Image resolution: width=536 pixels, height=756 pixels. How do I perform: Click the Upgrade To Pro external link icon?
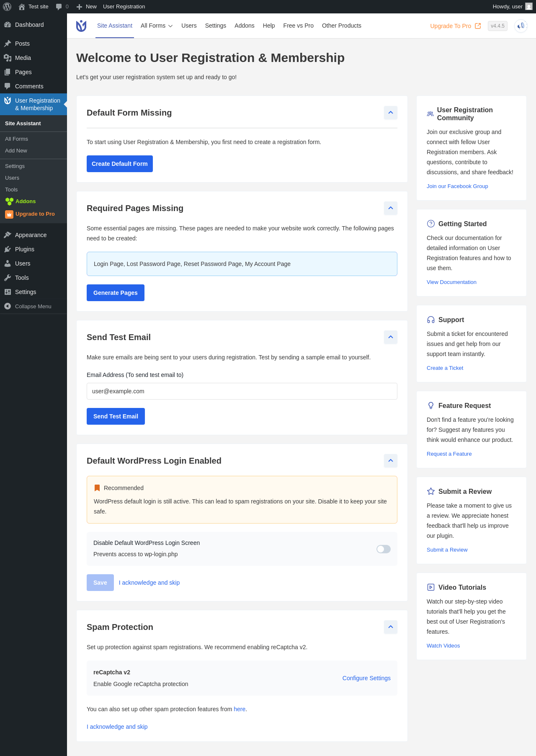pyautogui.click(x=478, y=26)
